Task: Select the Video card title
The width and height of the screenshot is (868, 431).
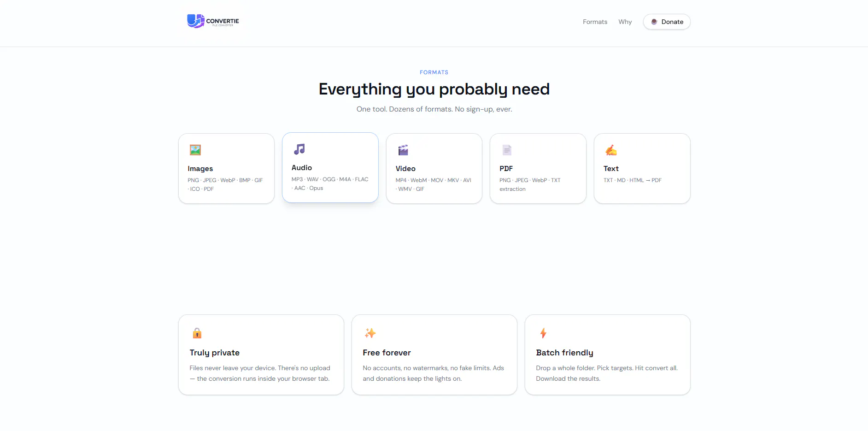Action: (405, 169)
